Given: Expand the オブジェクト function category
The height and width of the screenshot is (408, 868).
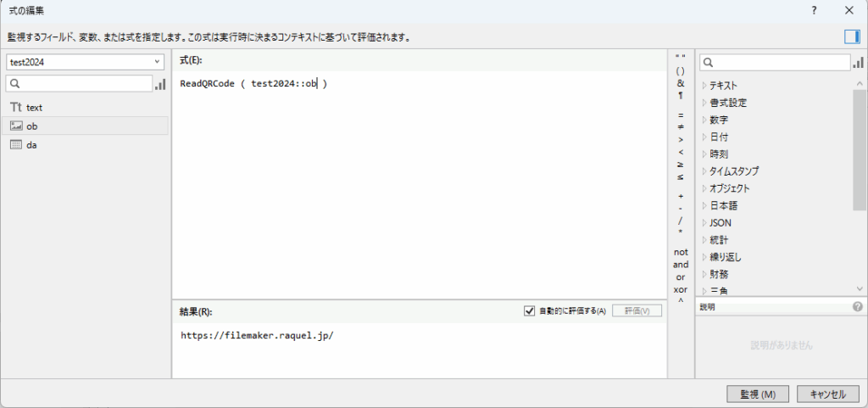Looking at the screenshot, I should click(x=704, y=188).
